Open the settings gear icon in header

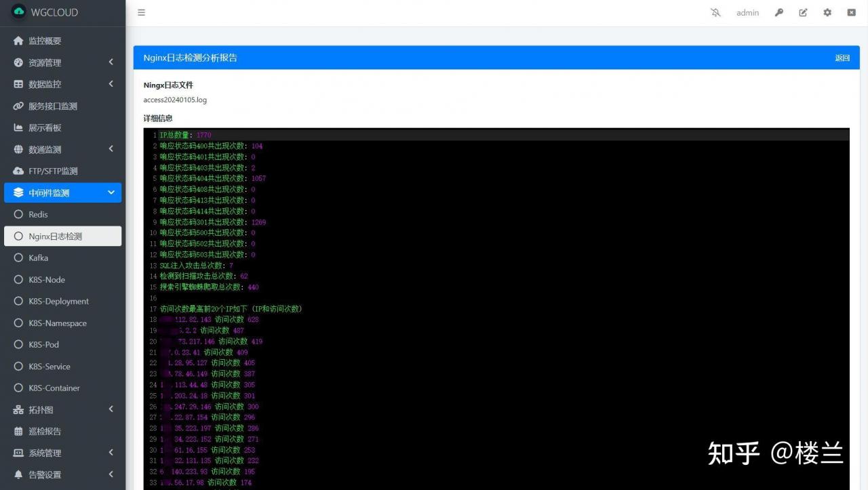tap(827, 12)
